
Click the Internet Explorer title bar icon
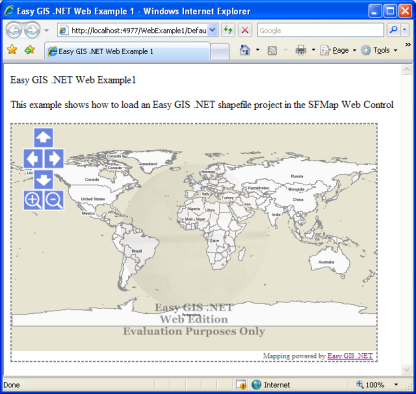click(9, 11)
